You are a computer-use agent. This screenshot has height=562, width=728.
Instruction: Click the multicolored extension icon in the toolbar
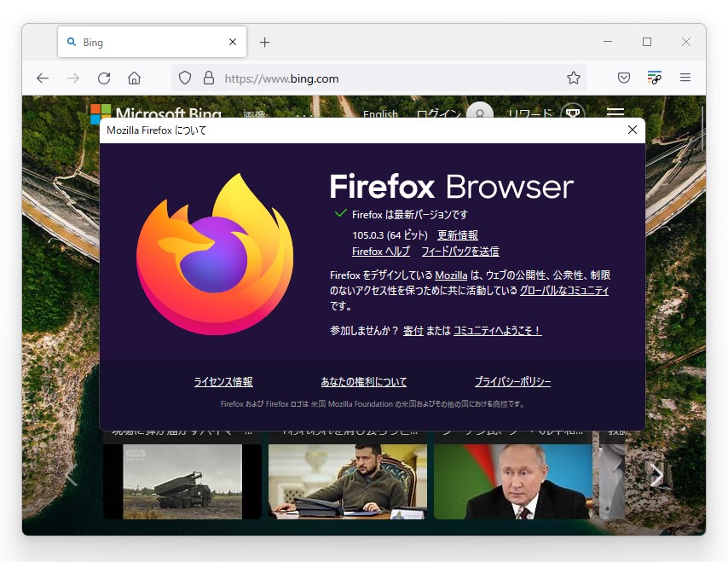pyautogui.click(x=654, y=78)
